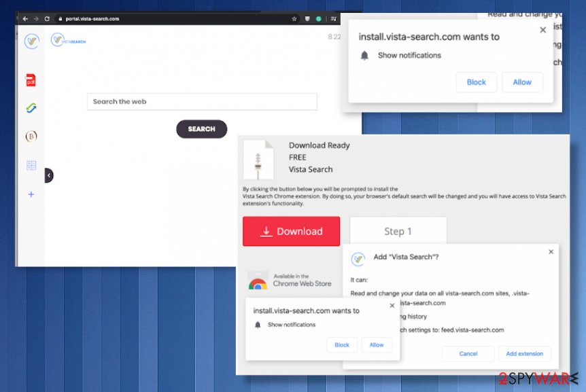586x392 pixels.
Task: Collapse the sidebar with the arrow handle
Action: [48, 175]
